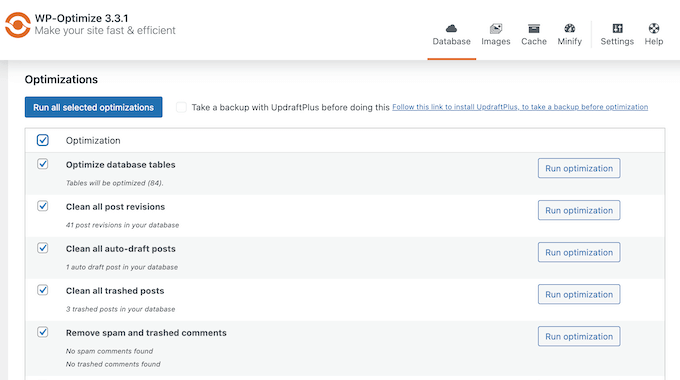Switch to the Database tab label

point(451,41)
